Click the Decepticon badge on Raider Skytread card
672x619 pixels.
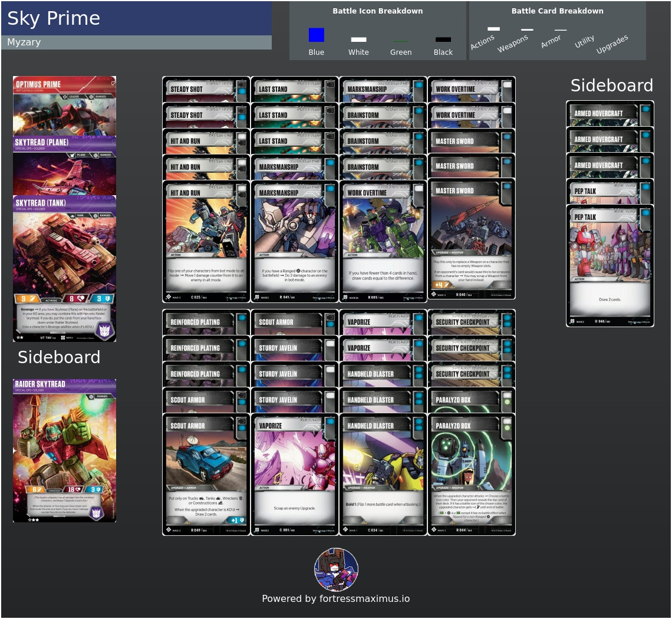(97, 512)
